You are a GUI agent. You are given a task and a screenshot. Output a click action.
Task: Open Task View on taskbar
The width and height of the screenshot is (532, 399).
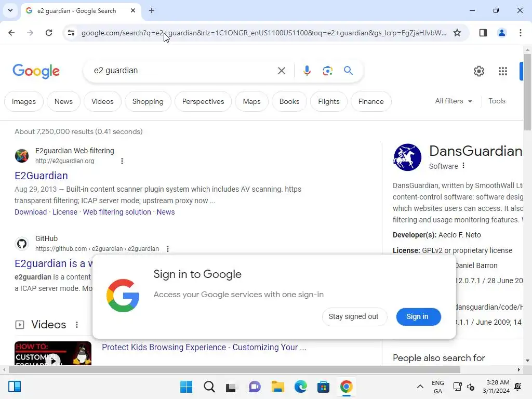(x=232, y=387)
